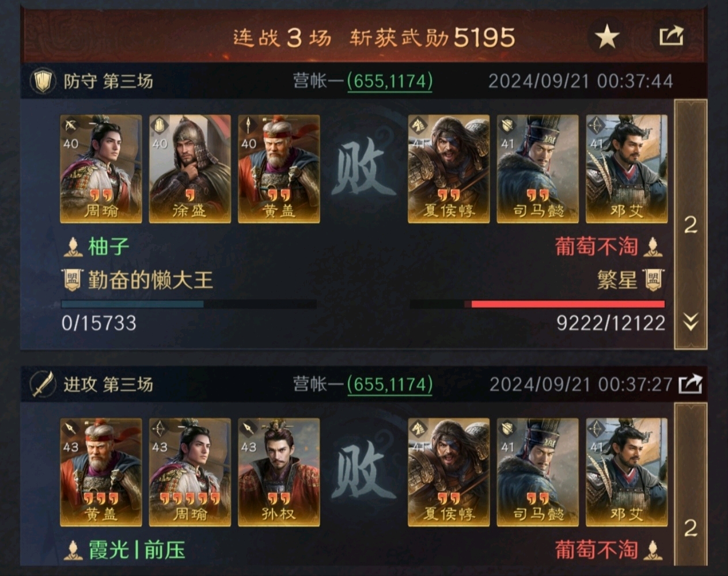Click the alliance flag icon near 勤奋的懒大王
728x576 pixels.
[72, 281]
